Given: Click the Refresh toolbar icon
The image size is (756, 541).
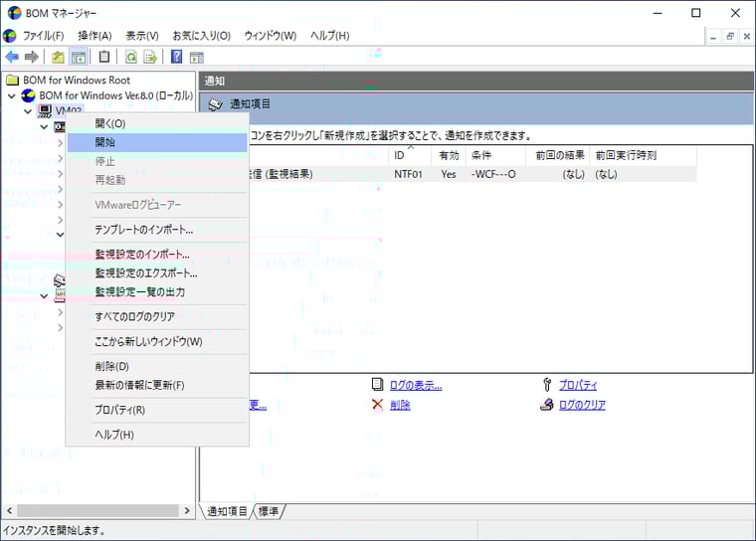Looking at the screenshot, I should (x=130, y=57).
